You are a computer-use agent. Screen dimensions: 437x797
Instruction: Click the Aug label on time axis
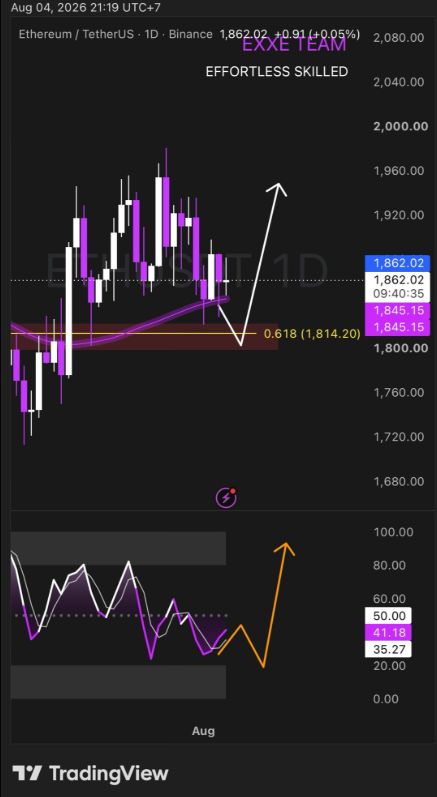point(203,731)
